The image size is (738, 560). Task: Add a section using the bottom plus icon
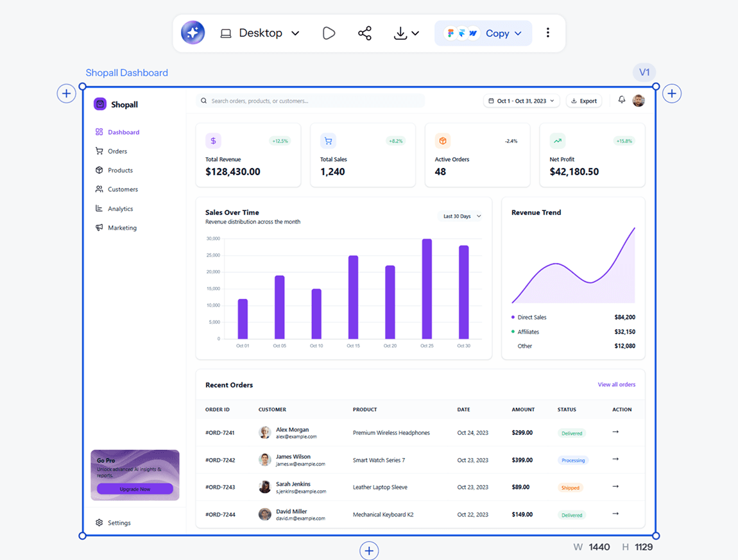coord(369,550)
